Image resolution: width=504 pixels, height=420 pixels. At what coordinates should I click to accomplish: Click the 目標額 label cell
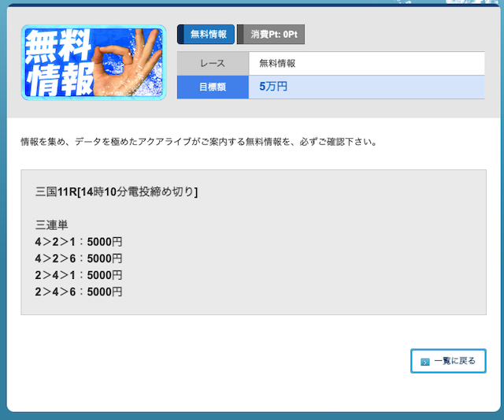(213, 87)
